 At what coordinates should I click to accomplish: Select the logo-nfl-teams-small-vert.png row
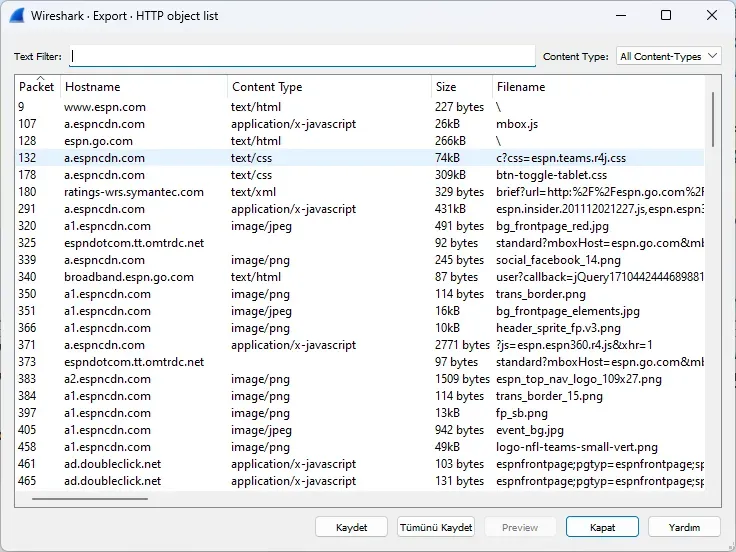pyautogui.click(x=360, y=447)
